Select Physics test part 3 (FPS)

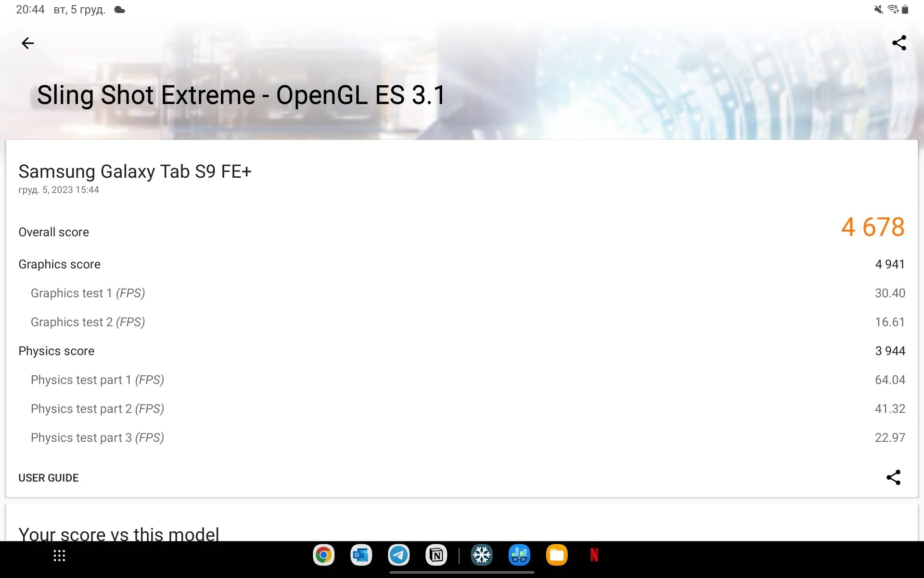[x=98, y=438]
